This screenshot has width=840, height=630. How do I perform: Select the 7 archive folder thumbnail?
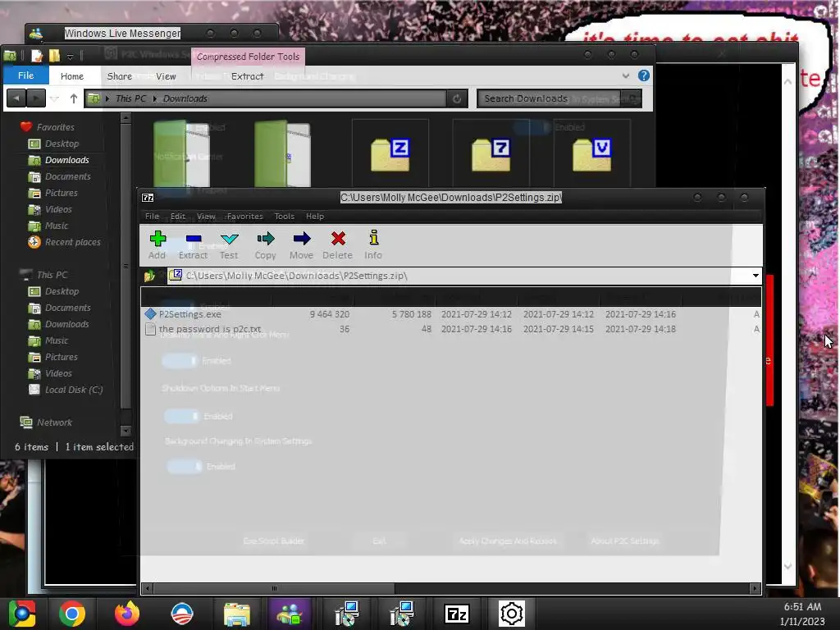[x=491, y=155]
